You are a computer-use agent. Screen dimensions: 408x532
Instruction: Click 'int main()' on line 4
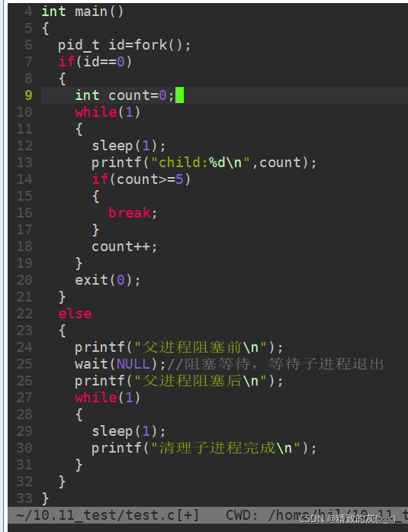point(82,12)
